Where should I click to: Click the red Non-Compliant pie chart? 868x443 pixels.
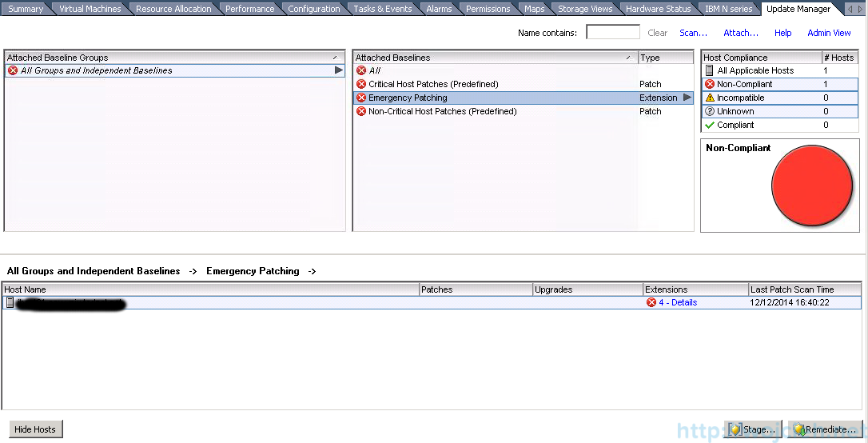tap(812, 185)
